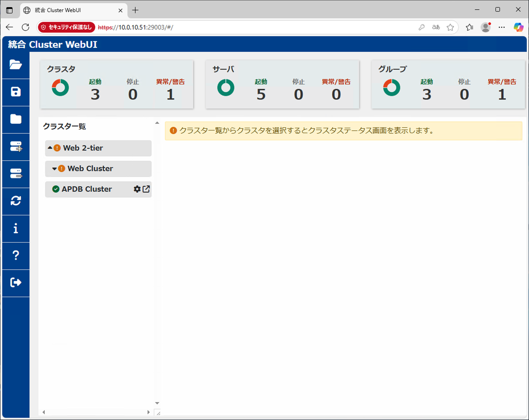Click クラスタ summary card title
This screenshot has width=529, height=420.
[x=61, y=69]
